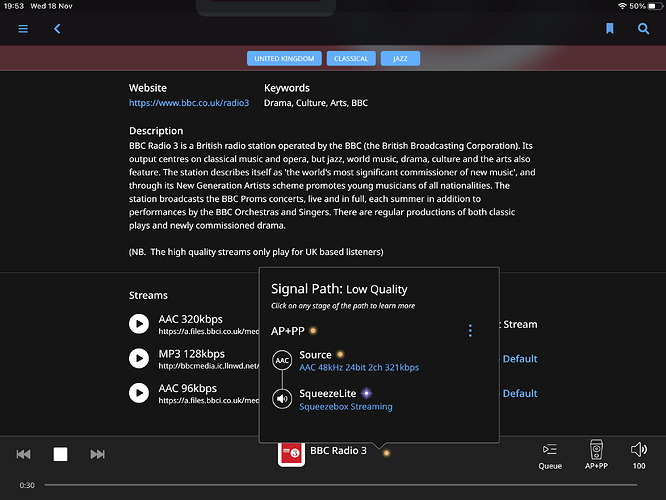Select the United Kingdom tag
Viewport: 666px width, 500px height.
tap(285, 58)
